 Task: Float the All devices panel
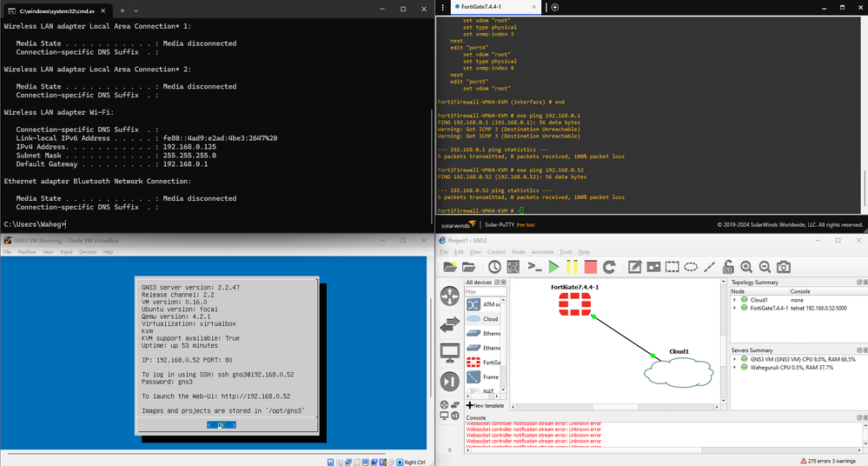[497, 283]
